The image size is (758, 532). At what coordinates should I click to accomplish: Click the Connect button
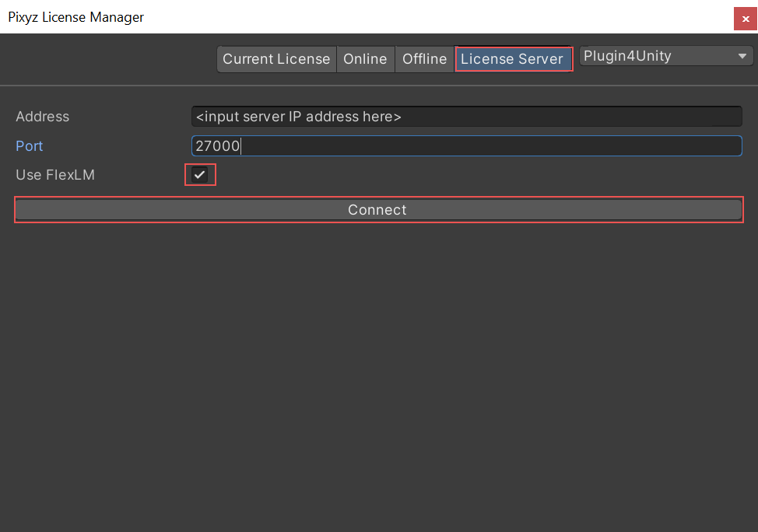378,210
